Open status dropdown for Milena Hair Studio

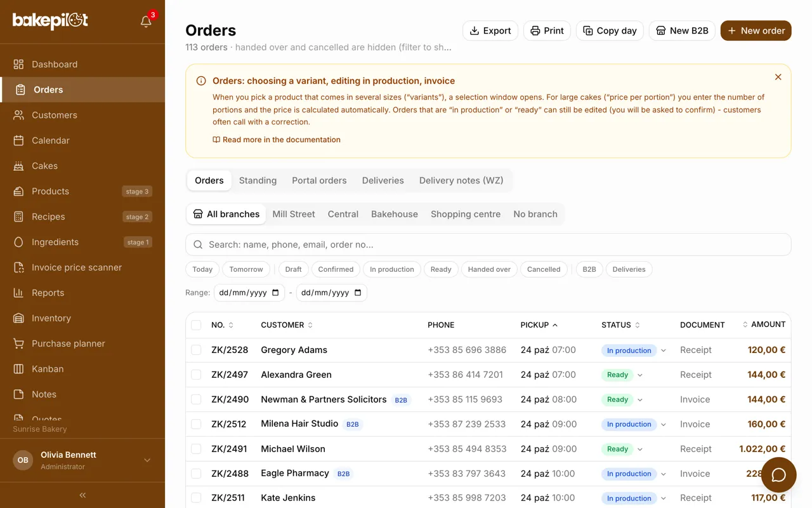[664, 425]
